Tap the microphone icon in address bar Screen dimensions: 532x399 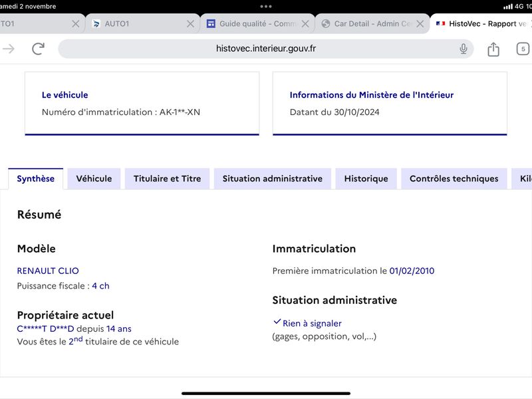pyautogui.click(x=463, y=49)
